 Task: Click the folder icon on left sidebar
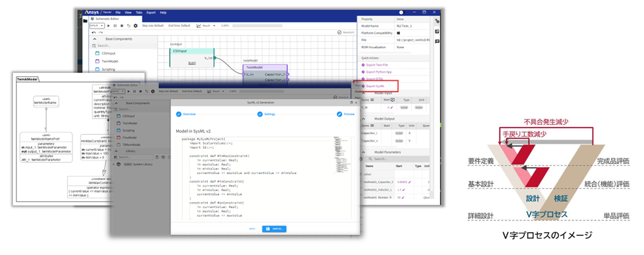click(86, 20)
